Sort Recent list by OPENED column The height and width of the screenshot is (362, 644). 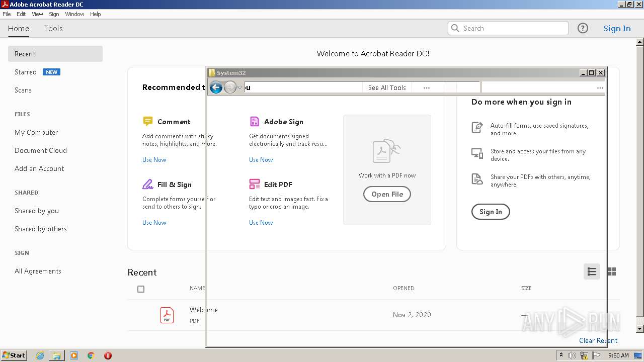point(404,288)
